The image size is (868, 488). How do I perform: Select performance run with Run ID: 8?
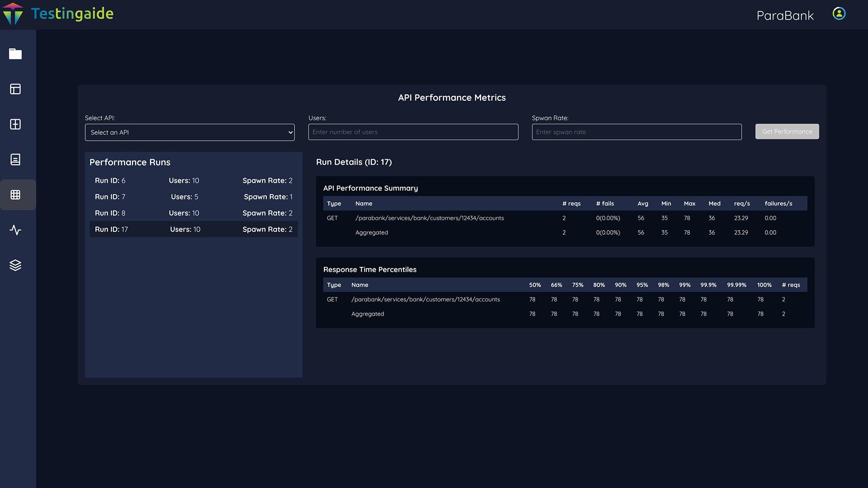tap(194, 213)
